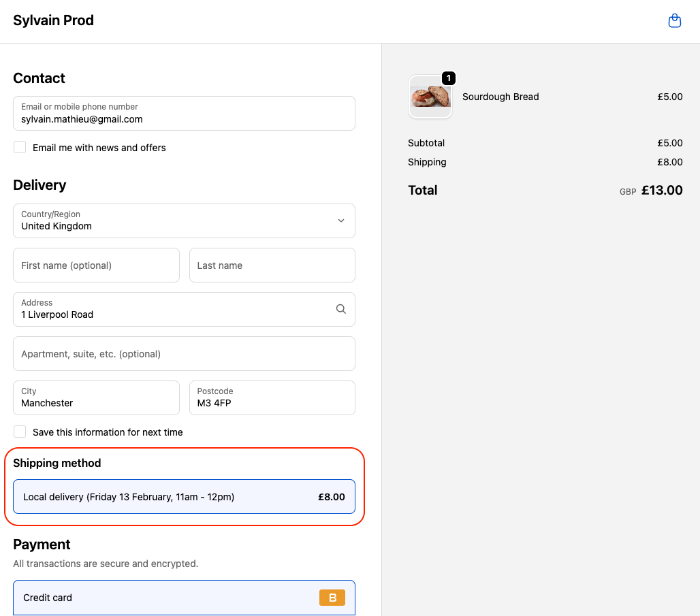
Task: Click the Postcode field showing M3 4FP
Action: click(x=272, y=398)
